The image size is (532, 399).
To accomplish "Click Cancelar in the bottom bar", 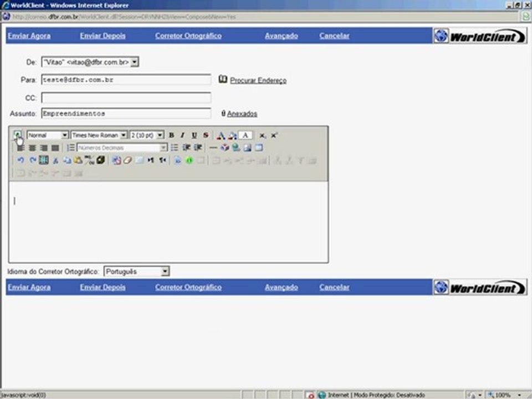I will [334, 287].
